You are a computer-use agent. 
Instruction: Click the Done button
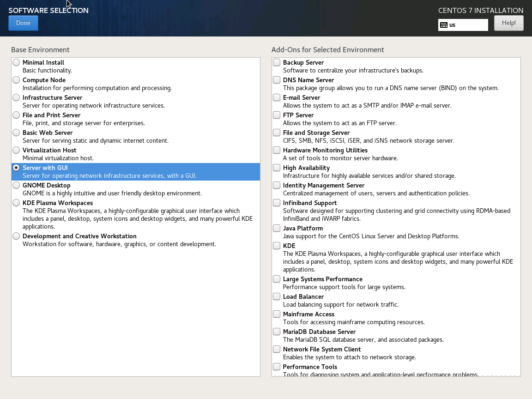point(23,23)
